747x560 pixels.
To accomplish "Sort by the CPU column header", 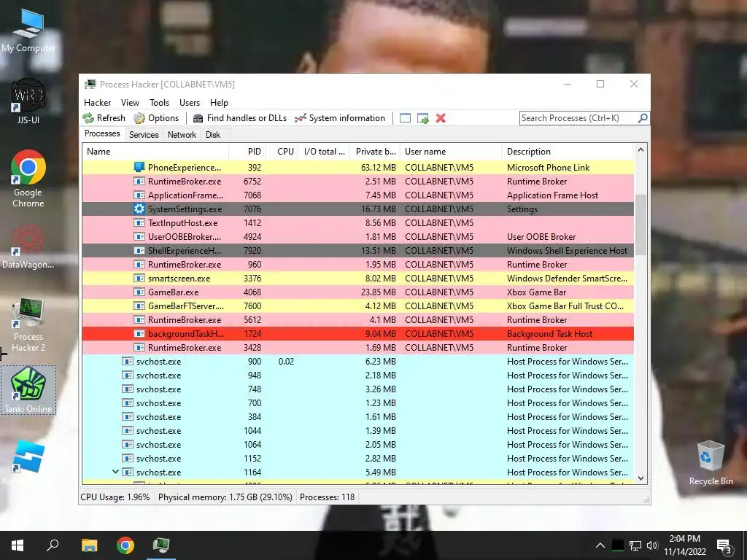I will point(282,152).
